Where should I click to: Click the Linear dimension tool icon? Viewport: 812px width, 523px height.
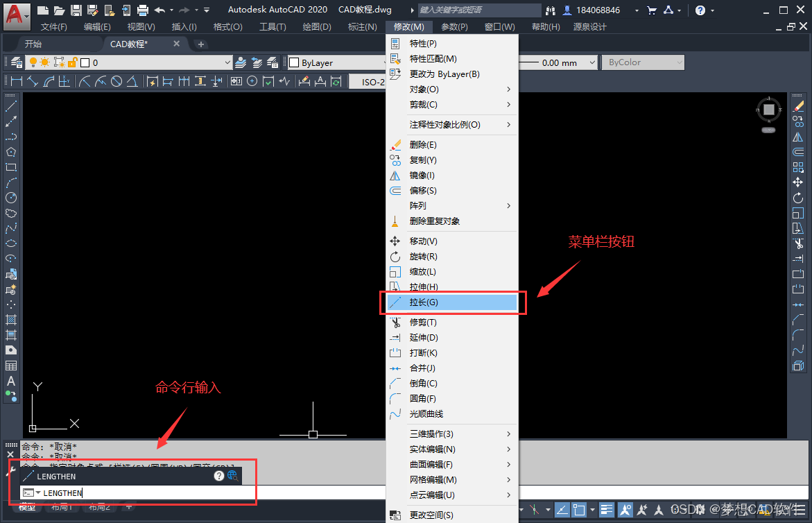tap(17, 81)
